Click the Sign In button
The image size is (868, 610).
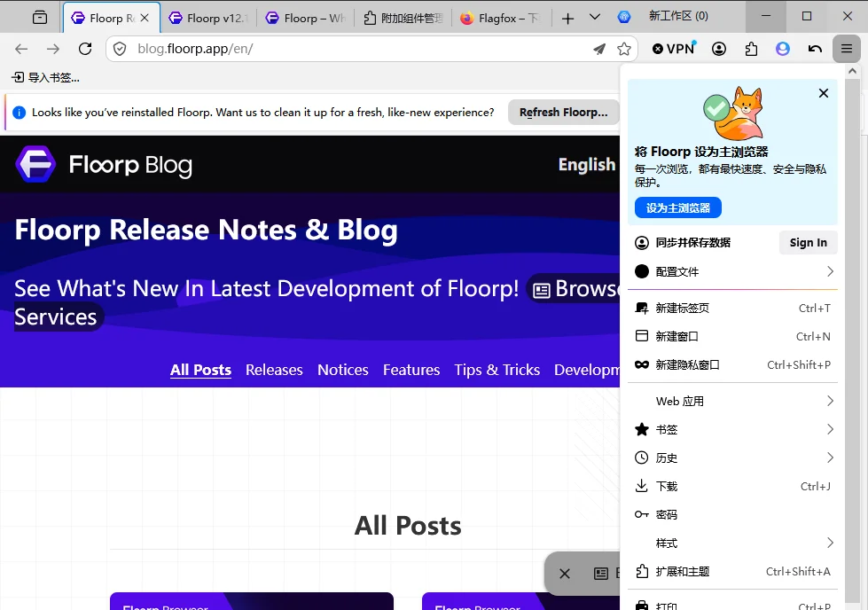[809, 242]
